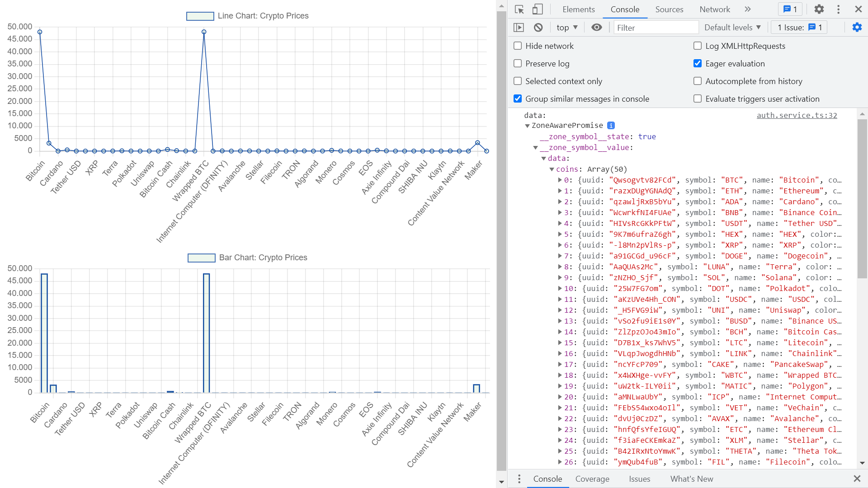Click the live expression eye icon

(597, 28)
